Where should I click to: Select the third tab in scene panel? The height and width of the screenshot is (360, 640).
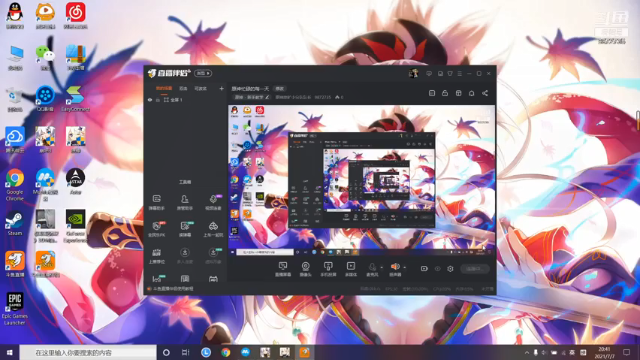[x=200, y=89]
